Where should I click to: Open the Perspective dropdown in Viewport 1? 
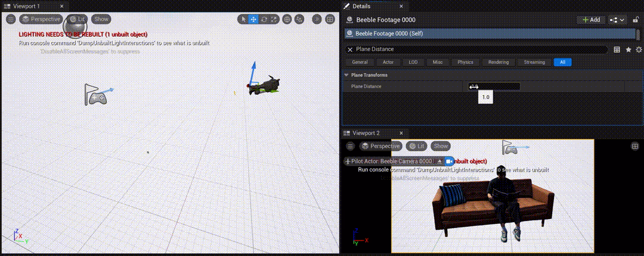pos(42,19)
